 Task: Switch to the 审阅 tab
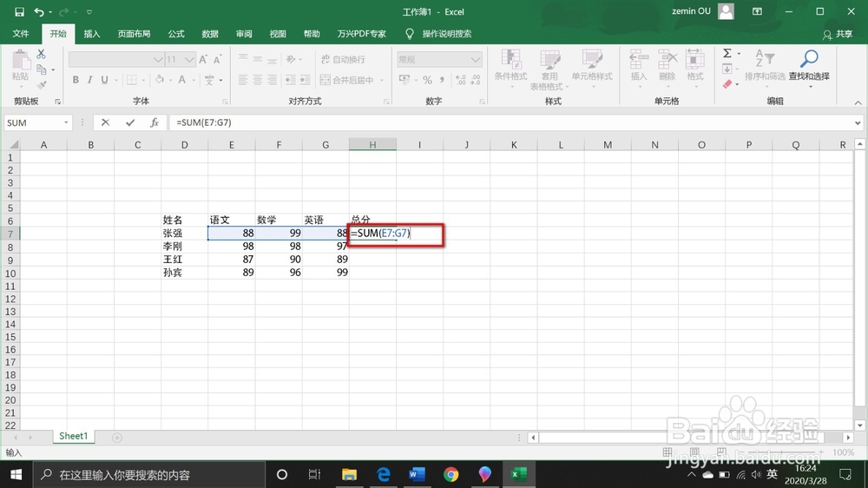pyautogui.click(x=244, y=34)
